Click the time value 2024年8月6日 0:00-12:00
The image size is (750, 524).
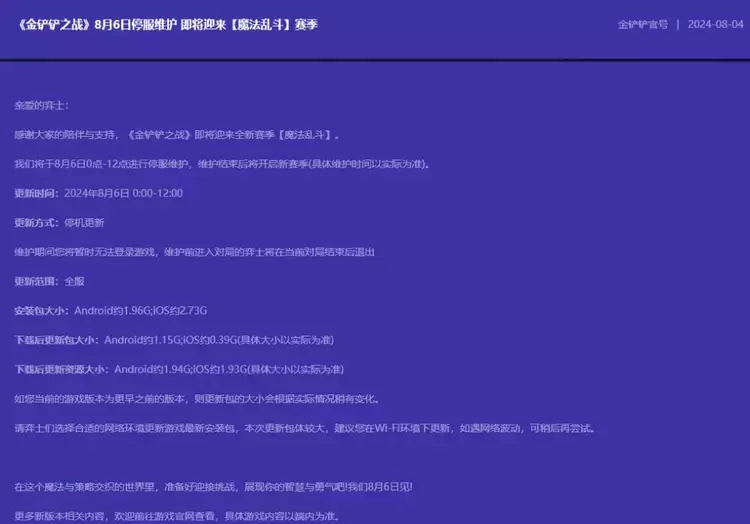pos(123,192)
